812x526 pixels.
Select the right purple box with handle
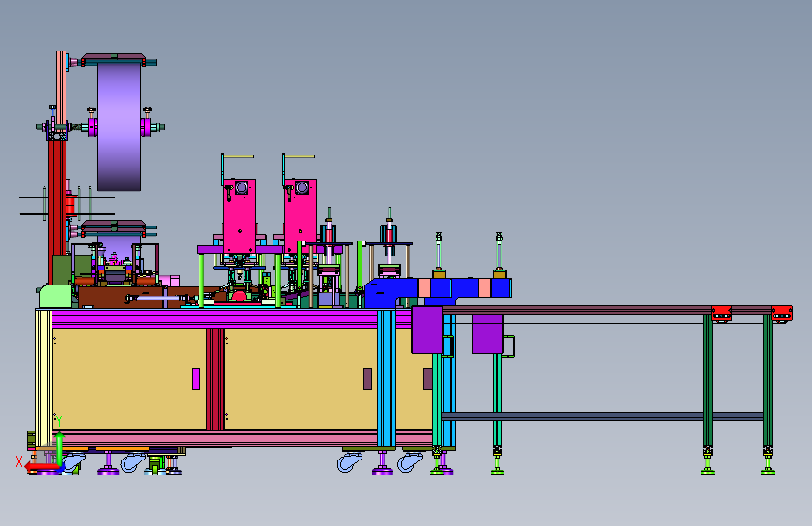tap(488, 334)
